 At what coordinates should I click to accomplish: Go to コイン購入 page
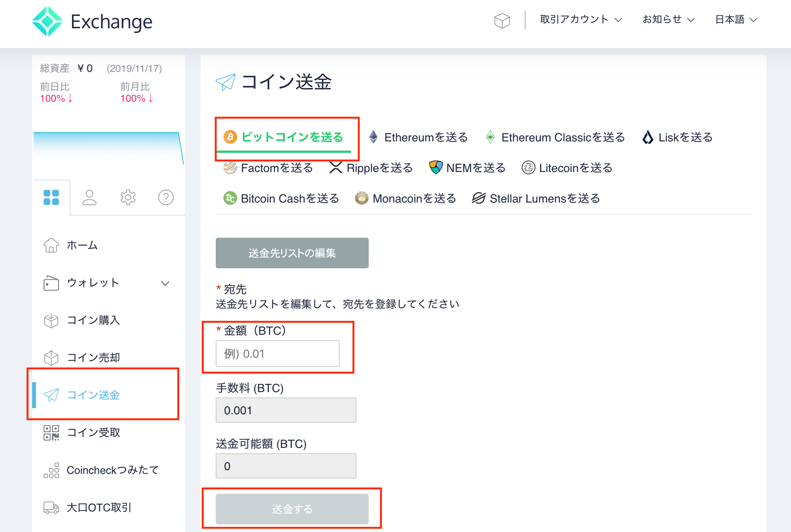click(93, 320)
